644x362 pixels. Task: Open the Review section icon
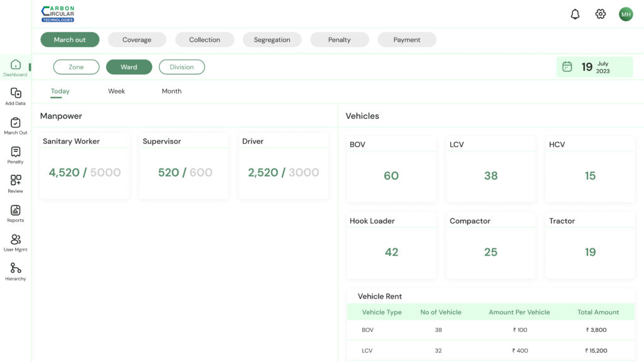[x=16, y=181]
